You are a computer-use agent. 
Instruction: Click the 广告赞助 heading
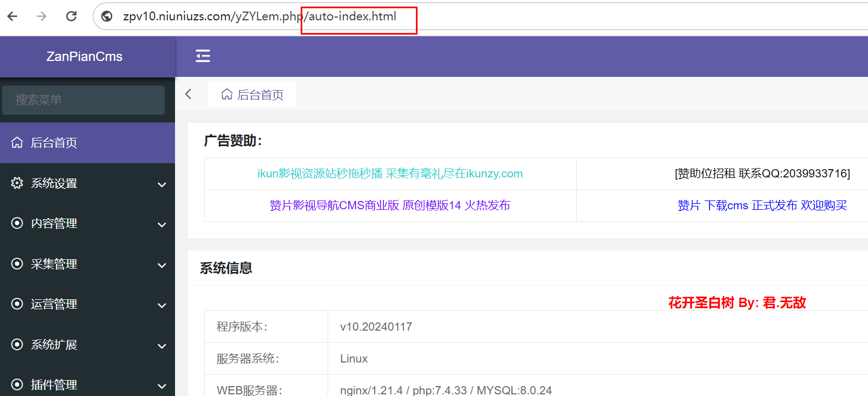(233, 141)
